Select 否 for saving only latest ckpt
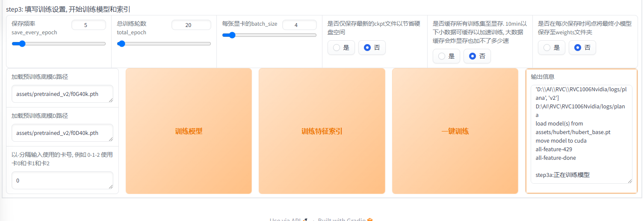This screenshot has height=221, width=644. point(372,48)
